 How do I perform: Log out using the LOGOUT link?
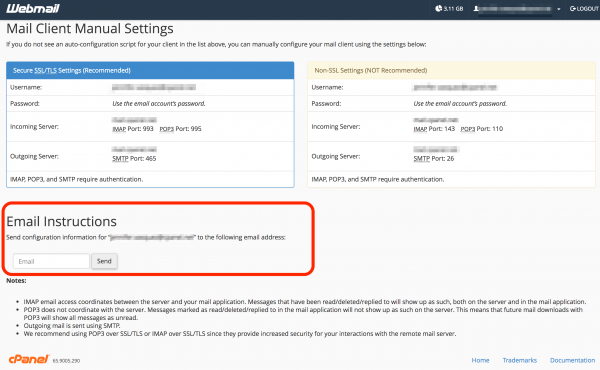point(584,8)
